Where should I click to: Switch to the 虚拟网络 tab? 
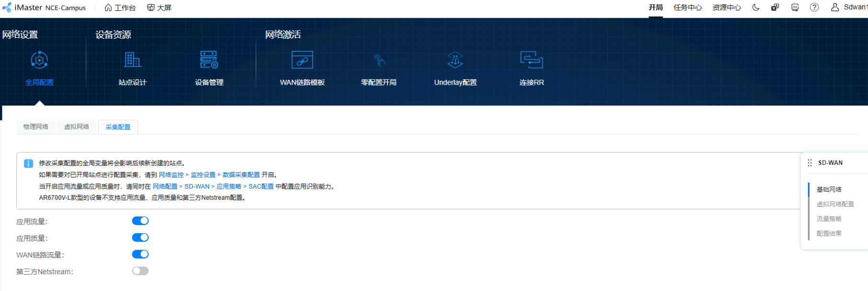(77, 127)
